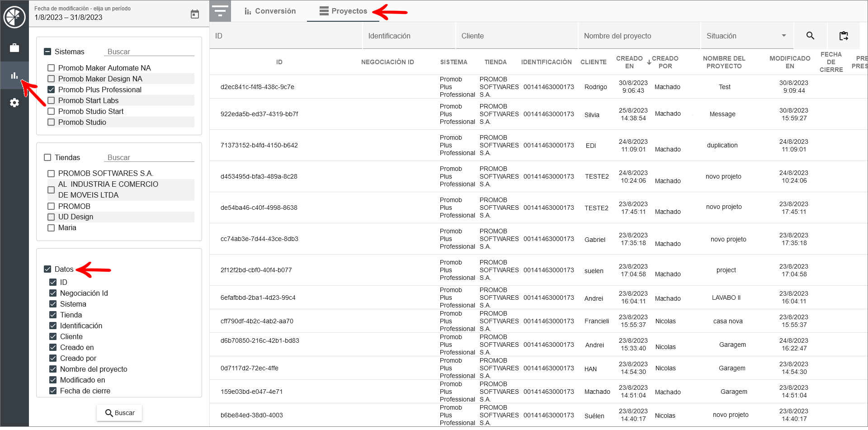Select project ID b6be84ed-38d0-4003
868x430 pixels.
(x=251, y=415)
